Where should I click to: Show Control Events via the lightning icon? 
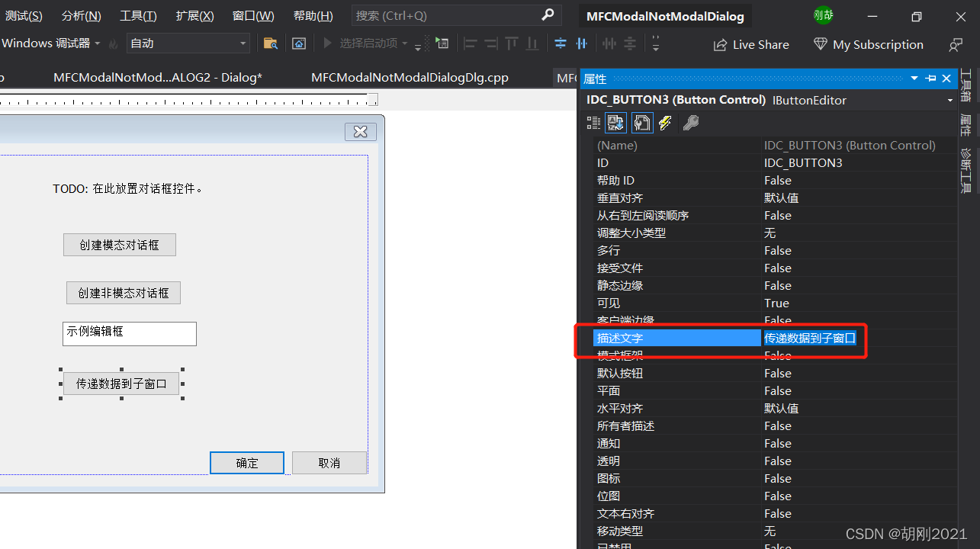pyautogui.click(x=666, y=123)
